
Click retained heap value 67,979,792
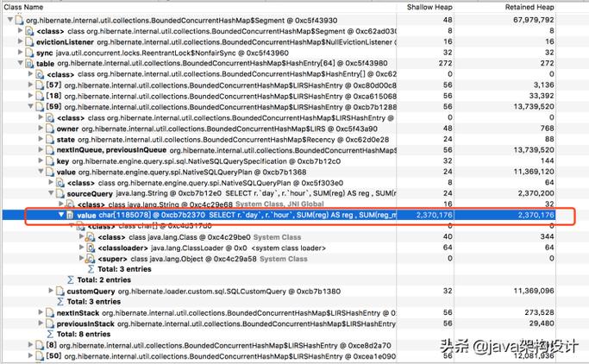534,20
